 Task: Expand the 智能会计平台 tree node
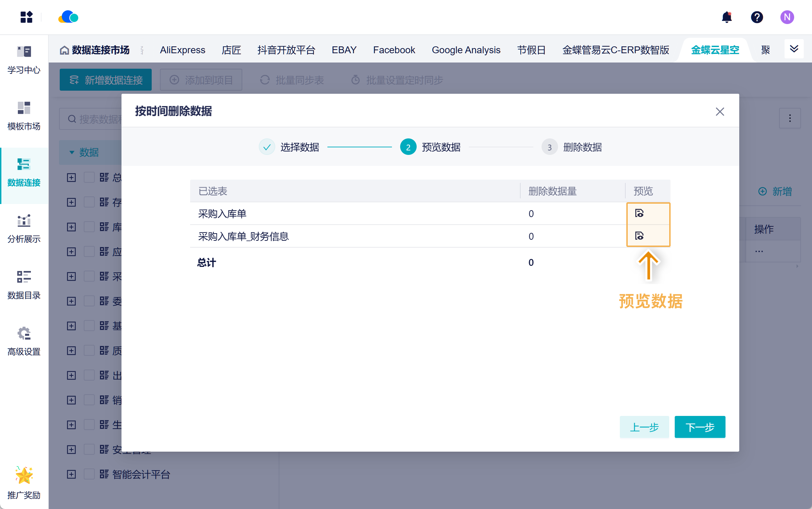(71, 474)
